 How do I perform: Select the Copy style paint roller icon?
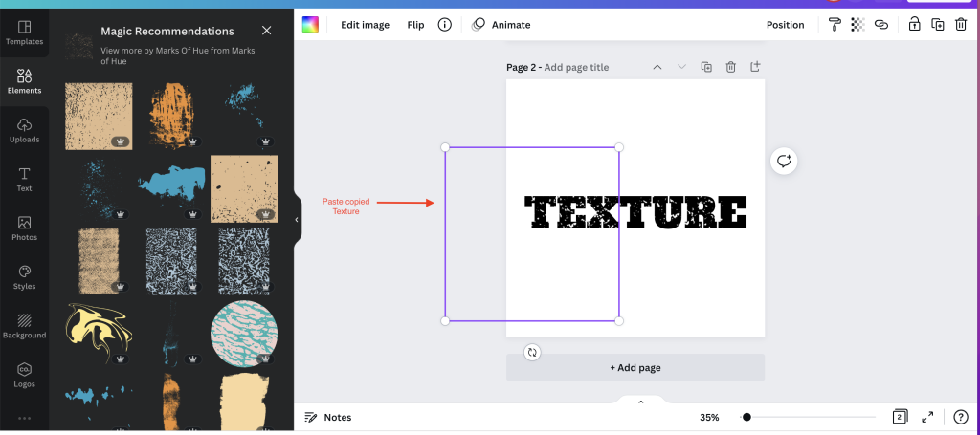coord(835,24)
